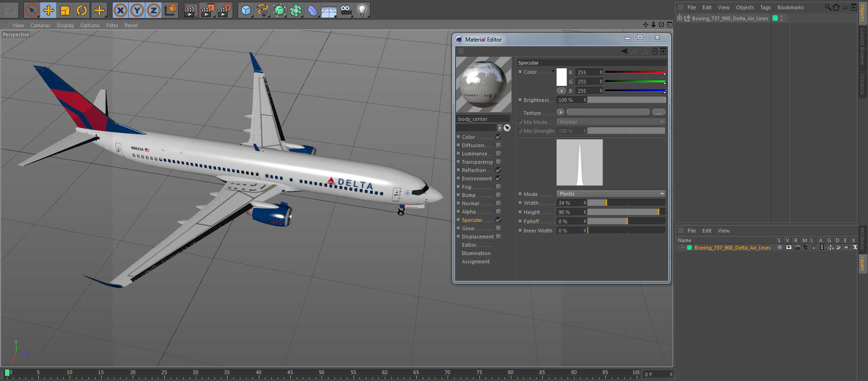The height and width of the screenshot is (381, 868).
Task: Open the Bend deformer icon
Action: tap(313, 10)
